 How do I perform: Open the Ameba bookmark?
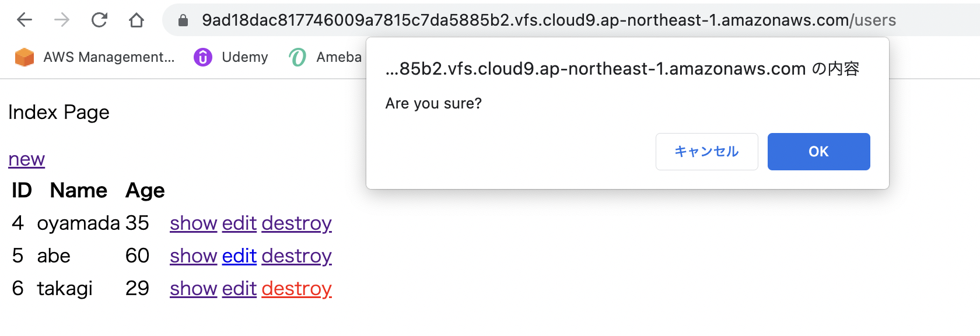[325, 57]
